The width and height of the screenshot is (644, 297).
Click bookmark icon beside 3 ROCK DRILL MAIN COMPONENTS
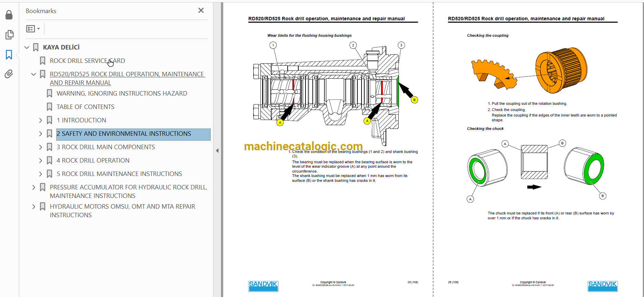49,147
